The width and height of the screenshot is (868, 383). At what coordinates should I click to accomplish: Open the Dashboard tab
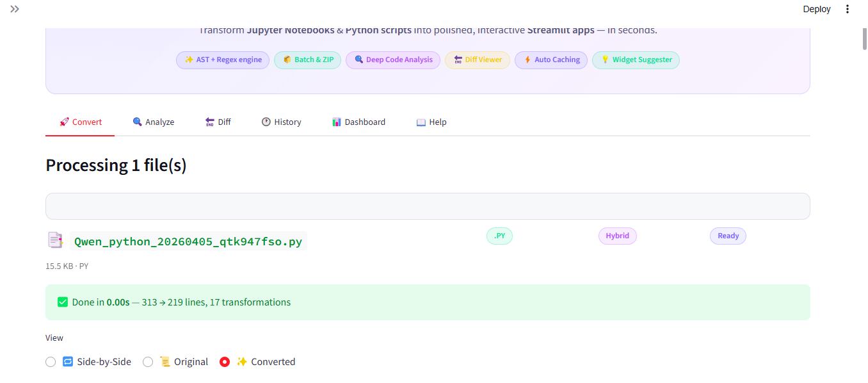358,122
